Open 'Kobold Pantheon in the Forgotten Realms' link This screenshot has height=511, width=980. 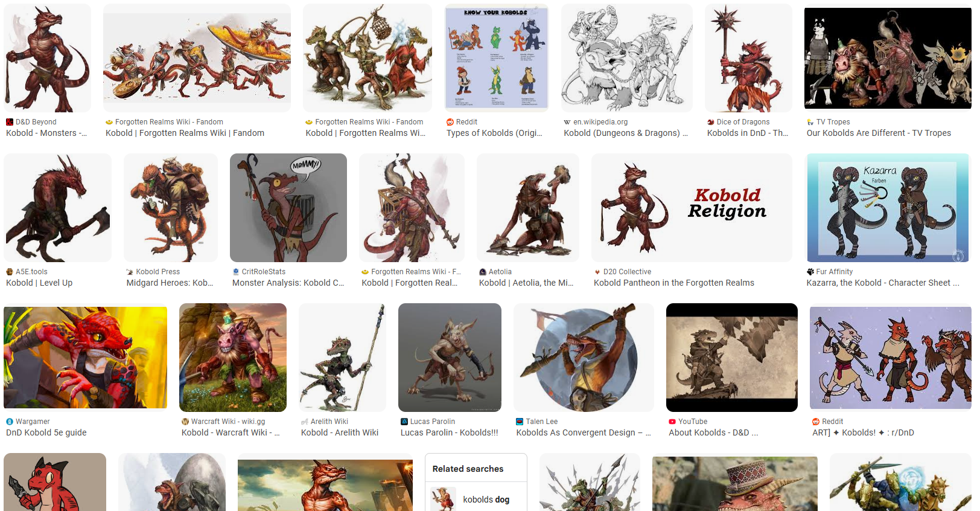click(x=674, y=283)
